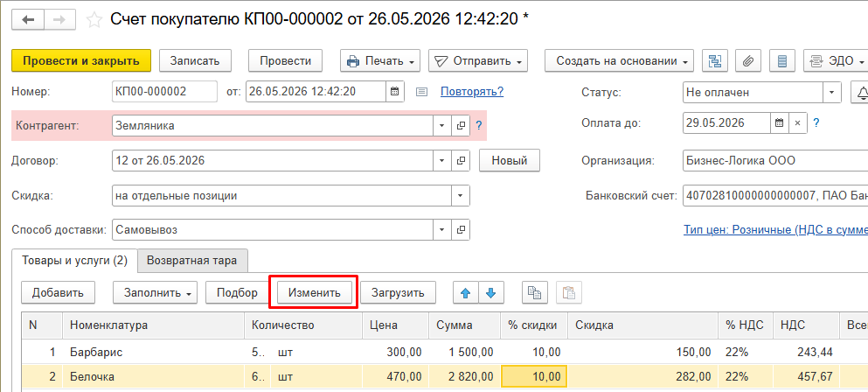Open Отправить dropdown menu
Image resolution: width=868 pixels, height=392 pixels.
pos(478,61)
